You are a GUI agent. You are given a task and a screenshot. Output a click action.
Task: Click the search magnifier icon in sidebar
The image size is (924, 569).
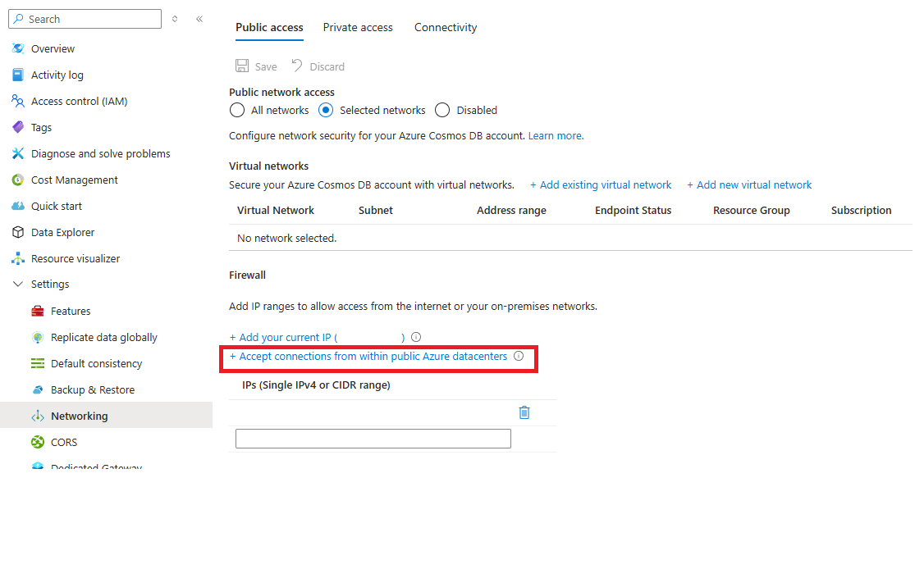point(16,18)
